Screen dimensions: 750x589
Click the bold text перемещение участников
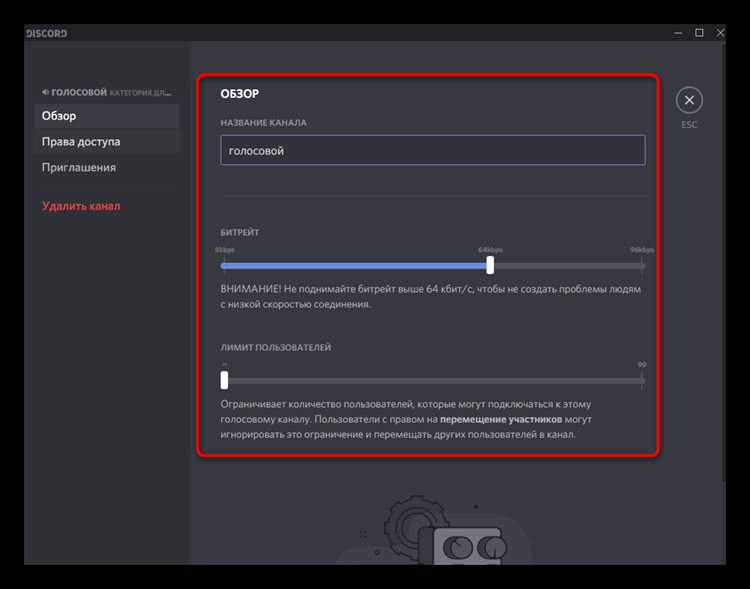pyautogui.click(x=501, y=419)
